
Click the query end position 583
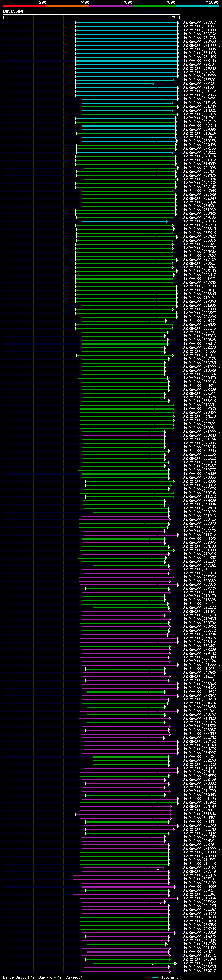175,17
